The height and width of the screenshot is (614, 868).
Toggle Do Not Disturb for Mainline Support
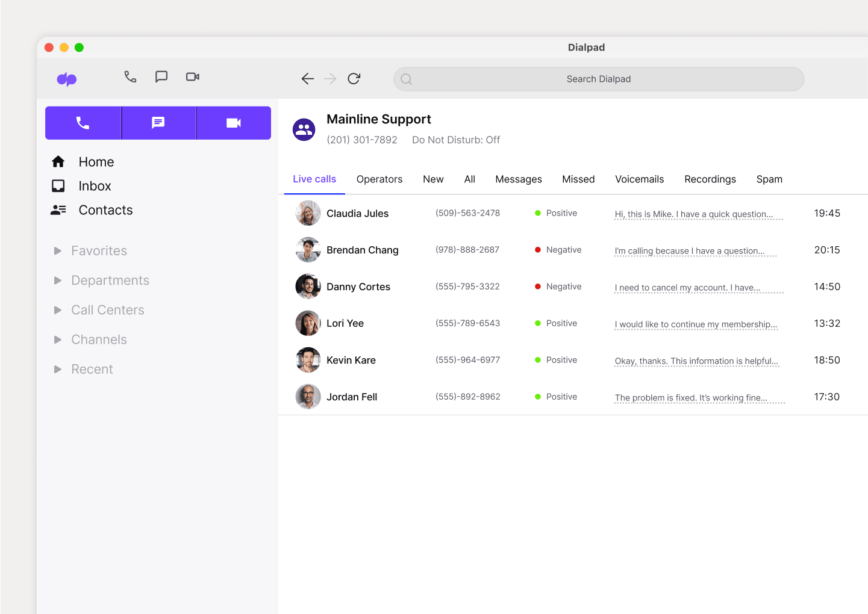[x=455, y=140]
